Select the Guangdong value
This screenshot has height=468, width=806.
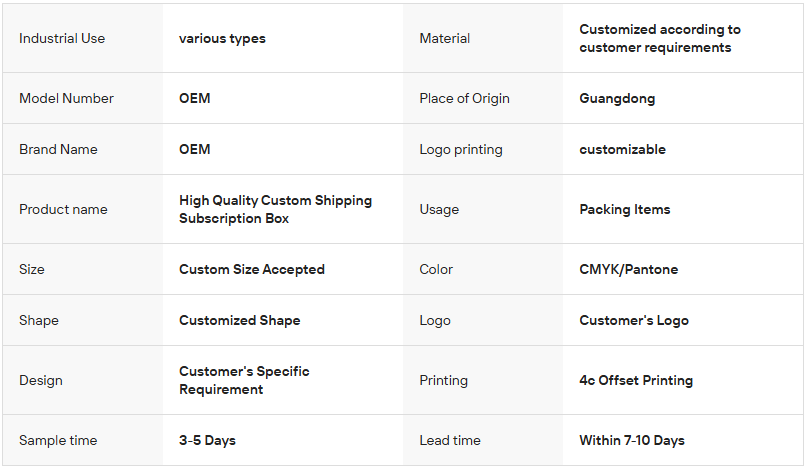tap(617, 98)
